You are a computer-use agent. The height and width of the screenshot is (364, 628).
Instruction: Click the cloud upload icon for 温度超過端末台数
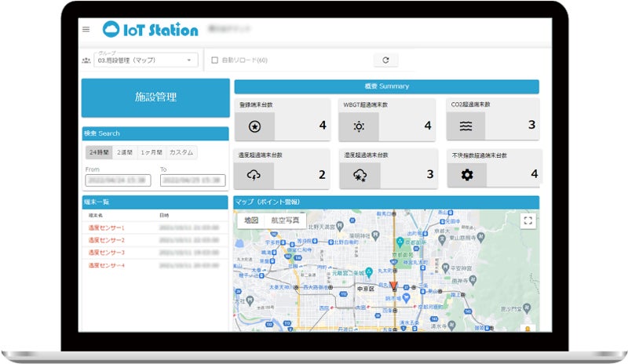(x=254, y=175)
